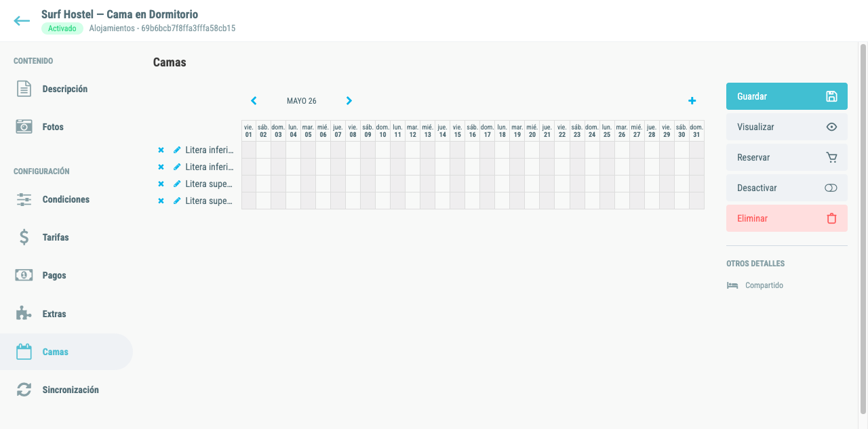Click the Guardar save button

coord(787,96)
